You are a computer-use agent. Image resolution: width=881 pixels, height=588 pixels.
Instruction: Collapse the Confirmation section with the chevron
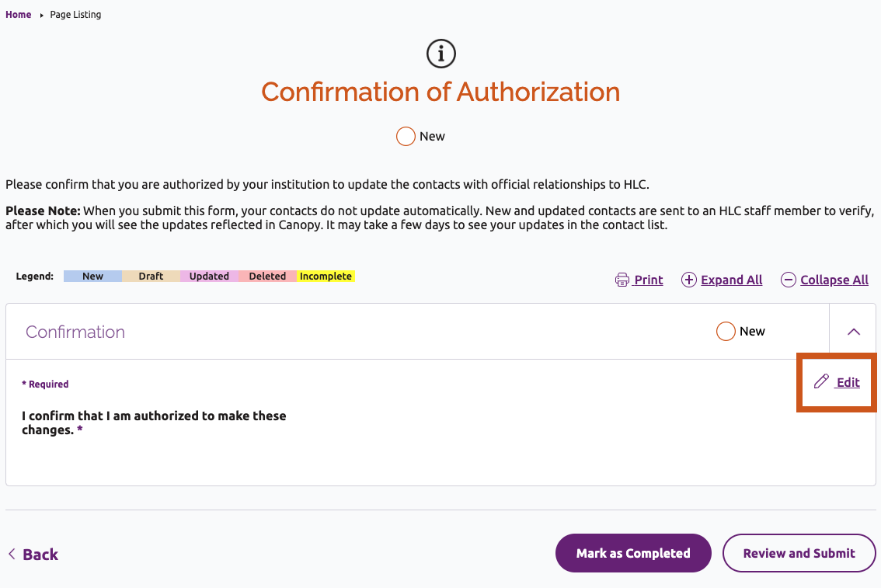pos(854,332)
